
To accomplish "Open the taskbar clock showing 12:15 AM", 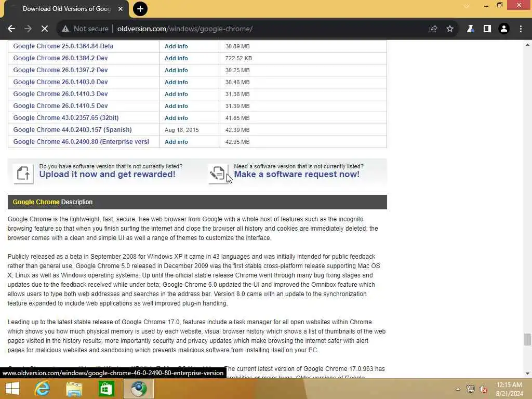I will pyautogui.click(x=509, y=389).
